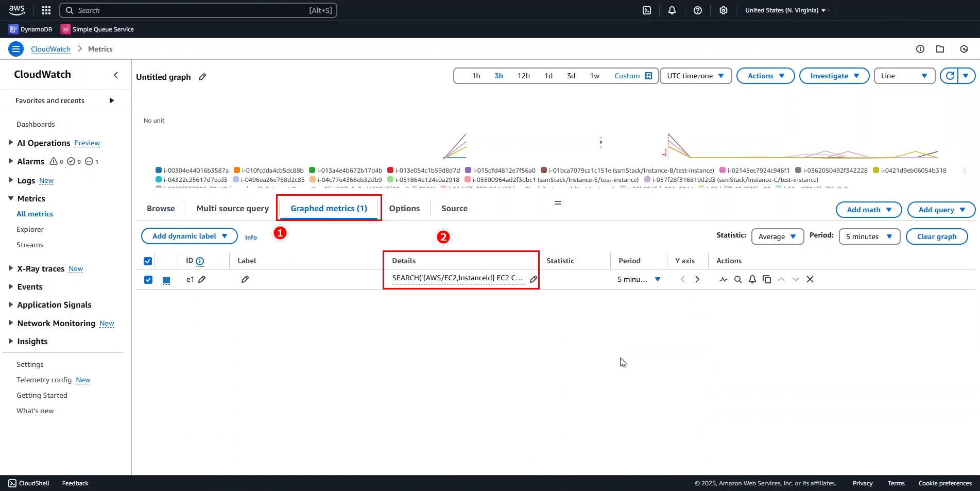
Task: Open the Statistic Average dropdown
Action: pyautogui.click(x=777, y=236)
